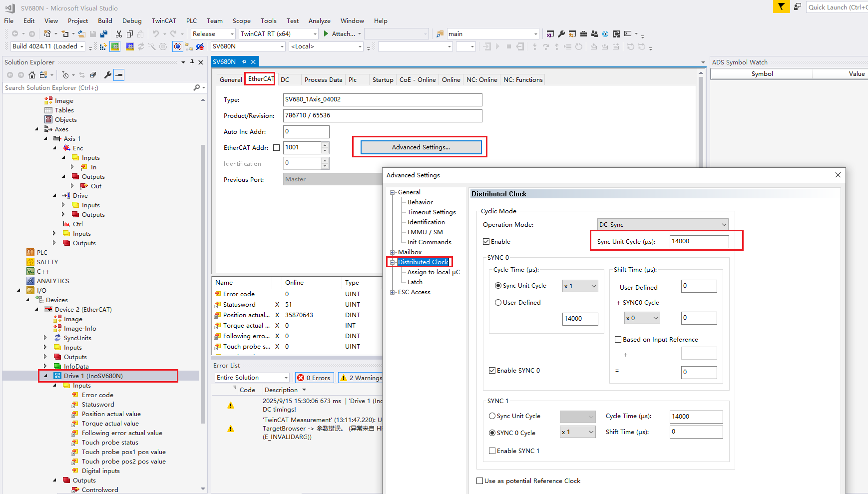This screenshot has height=494, width=868.
Task: Select SYNC 1 Sync Unit Cycle radio
Action: click(492, 416)
